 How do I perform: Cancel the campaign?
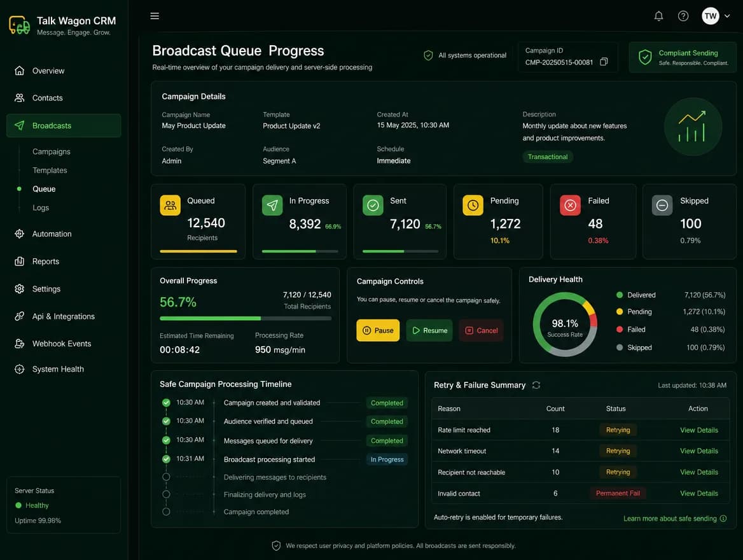tap(482, 330)
